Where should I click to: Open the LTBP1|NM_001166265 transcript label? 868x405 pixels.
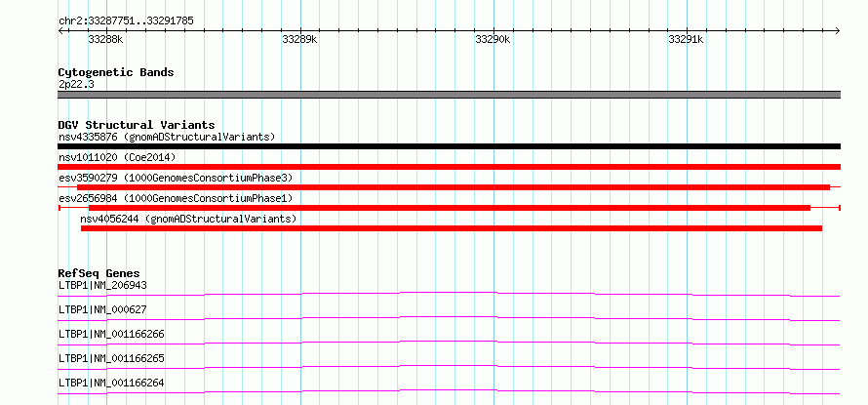pos(111,358)
